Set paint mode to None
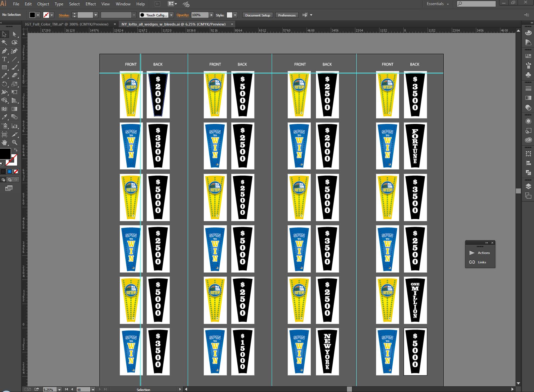534x392 pixels. pyautogui.click(x=15, y=172)
